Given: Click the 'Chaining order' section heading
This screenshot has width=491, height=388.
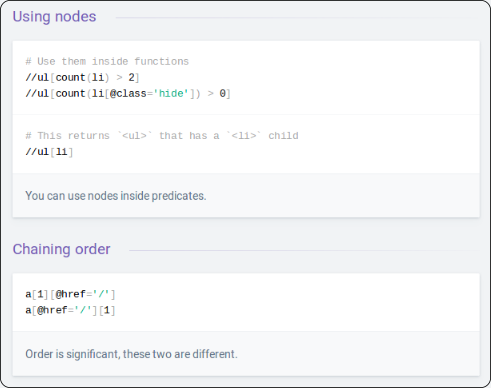Looking at the screenshot, I should pos(61,249).
